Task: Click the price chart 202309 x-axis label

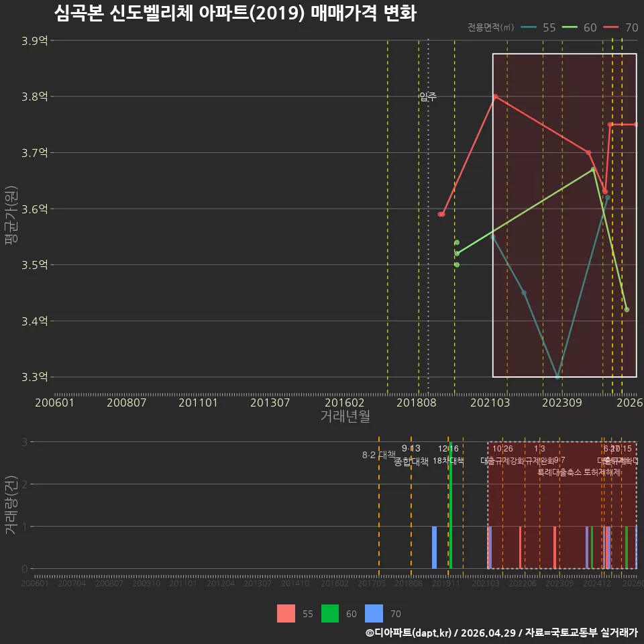Action: (x=562, y=402)
